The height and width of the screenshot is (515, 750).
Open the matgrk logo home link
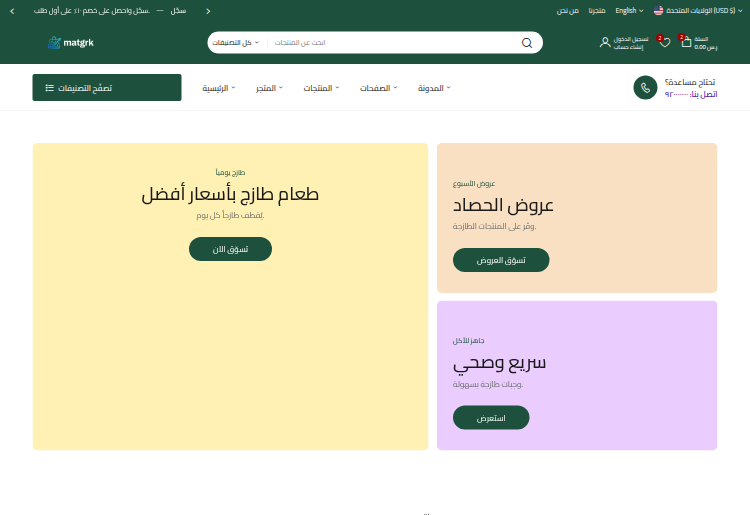pyautogui.click(x=71, y=43)
